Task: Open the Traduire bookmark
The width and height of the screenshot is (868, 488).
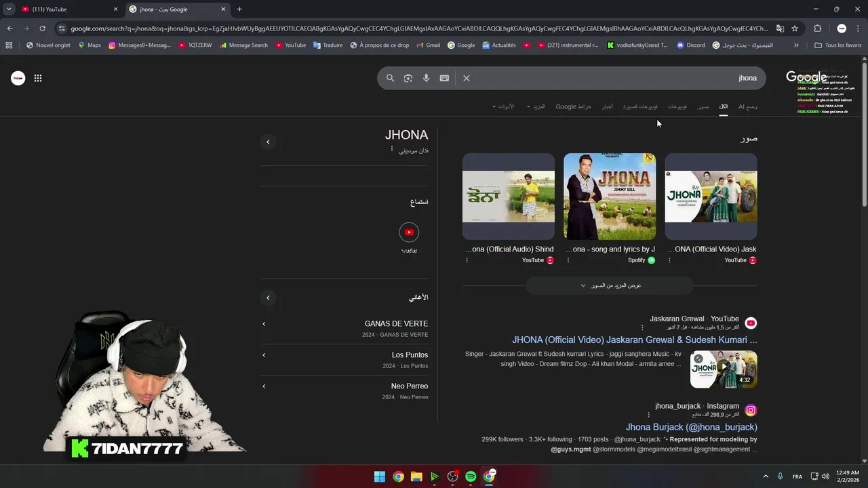Action: [x=328, y=45]
